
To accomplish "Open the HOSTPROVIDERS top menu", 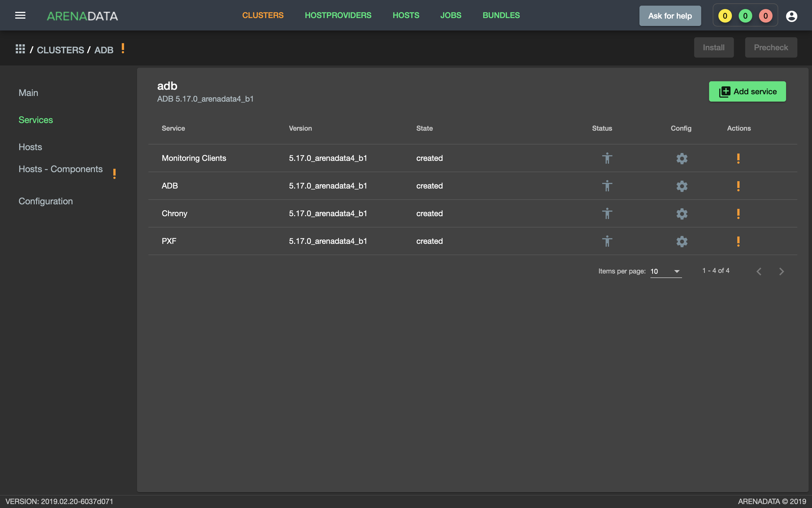I will [338, 16].
